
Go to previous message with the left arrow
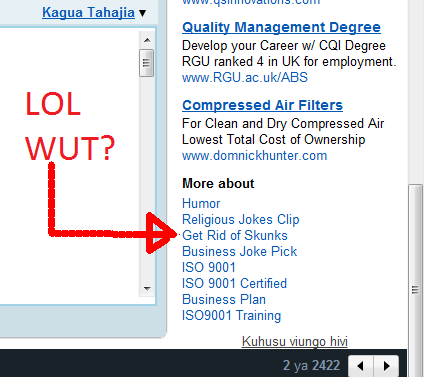pos(361,366)
